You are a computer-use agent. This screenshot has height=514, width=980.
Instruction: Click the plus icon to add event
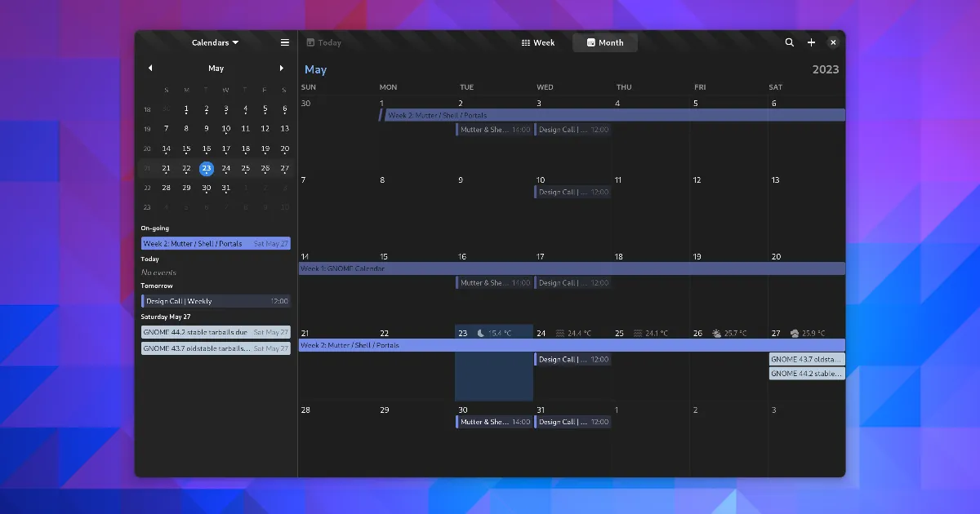[811, 42]
